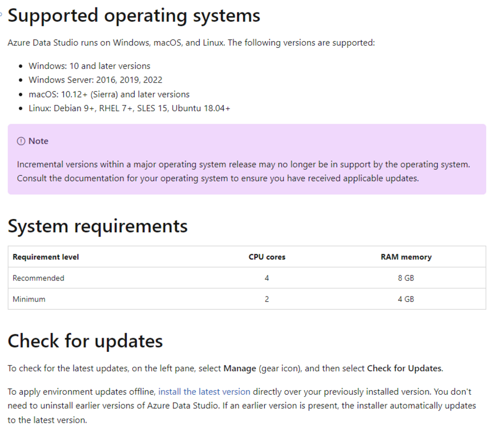Select the "System requirements" heading
Screen dimensions: 504x438
pos(98,226)
